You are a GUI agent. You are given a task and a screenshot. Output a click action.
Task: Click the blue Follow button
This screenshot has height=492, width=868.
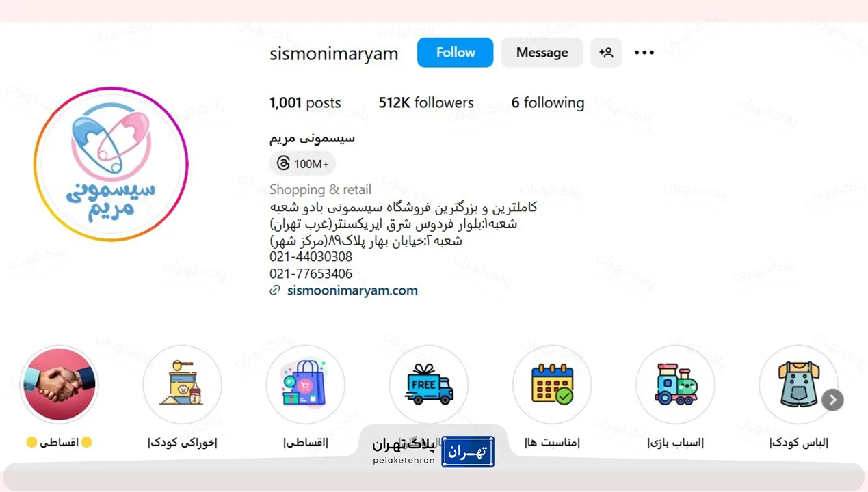click(x=455, y=53)
